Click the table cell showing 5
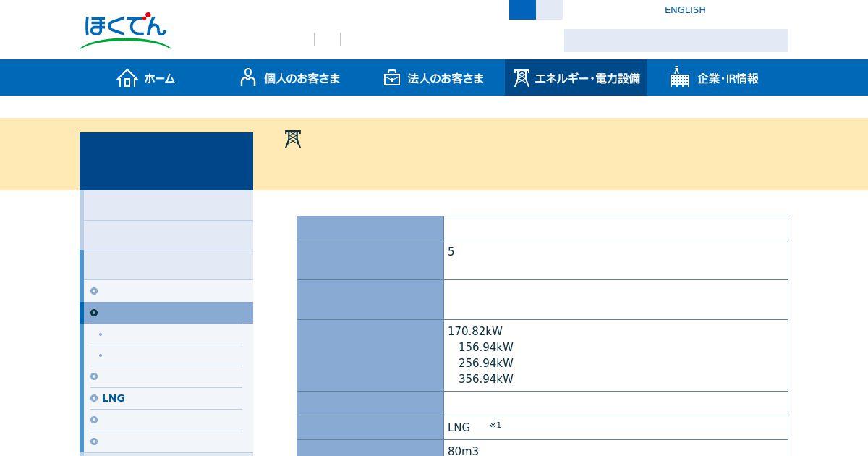The width and height of the screenshot is (868, 456). click(x=616, y=260)
